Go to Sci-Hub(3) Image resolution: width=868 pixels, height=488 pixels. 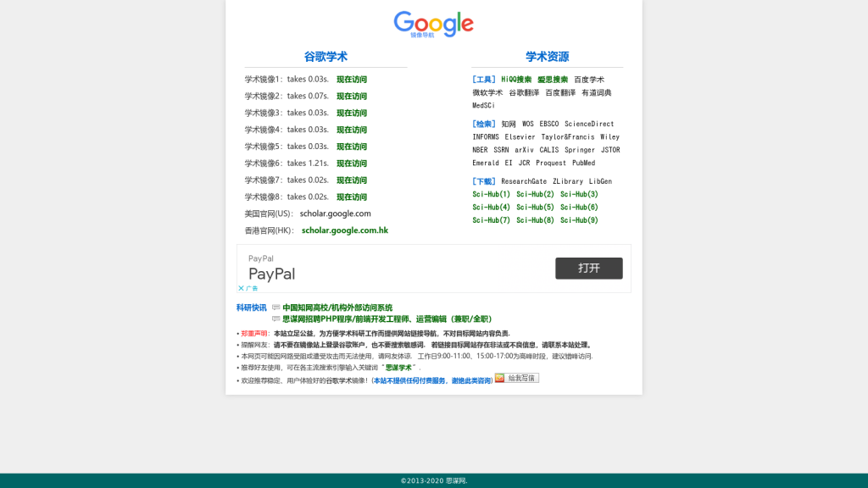(x=579, y=194)
